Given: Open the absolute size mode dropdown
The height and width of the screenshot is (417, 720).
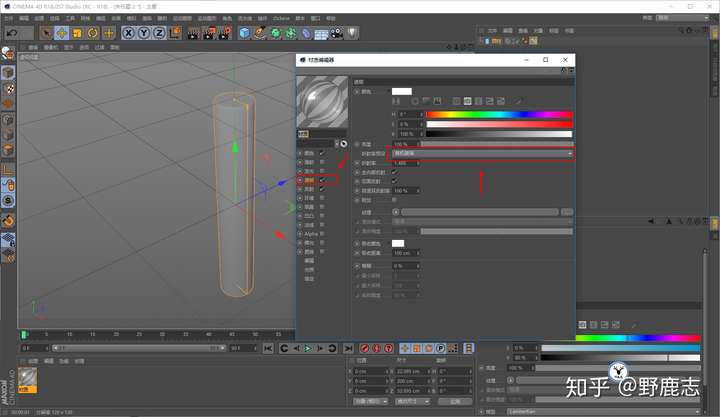Looking at the screenshot, I should coord(413,401).
